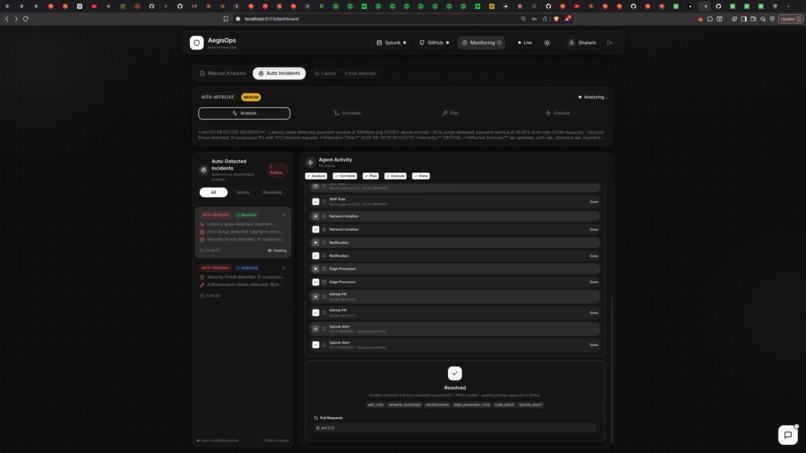This screenshot has width=806, height=453.
Task: Open the GitHub integration in the header
Action: 434,43
